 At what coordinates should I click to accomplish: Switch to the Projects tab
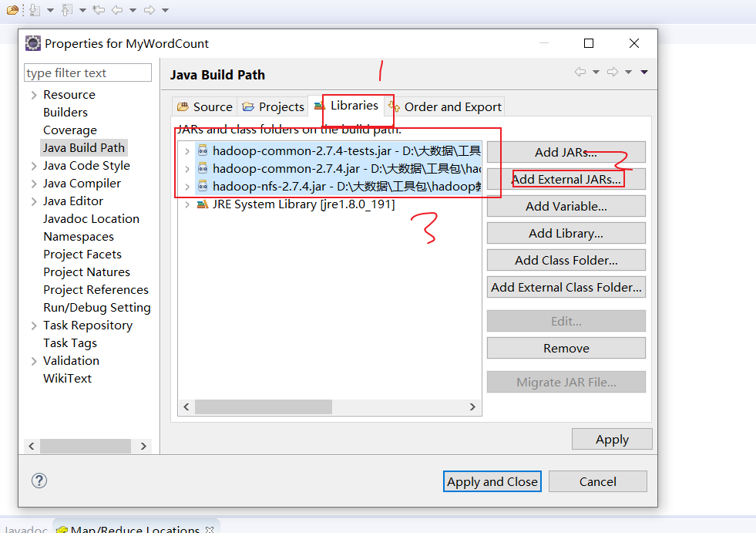pos(273,106)
